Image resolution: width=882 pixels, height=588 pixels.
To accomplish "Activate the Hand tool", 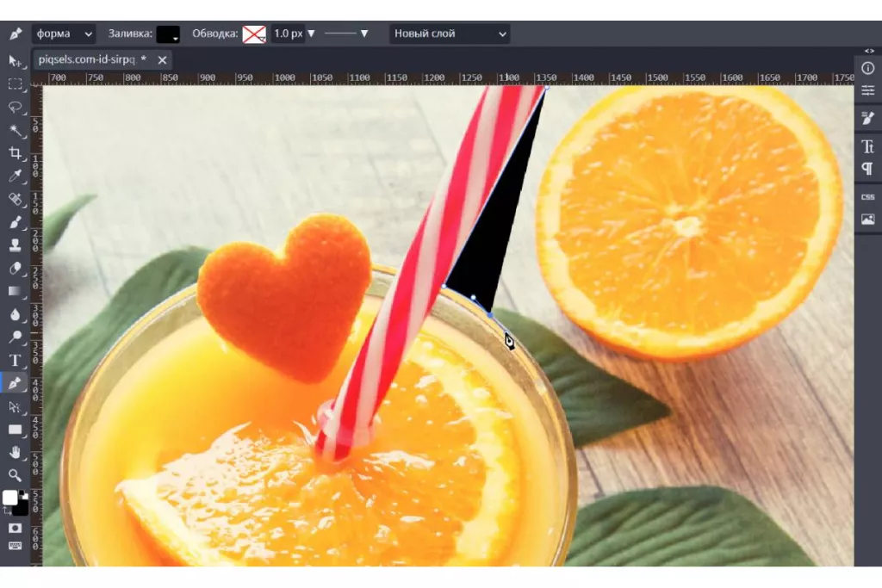I will click(x=15, y=453).
